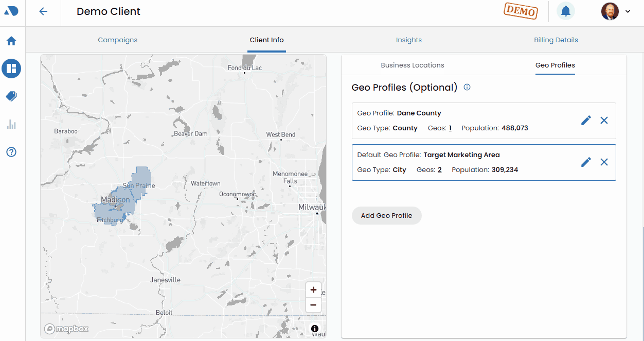Click the back arrow beside Demo Client

(x=43, y=11)
